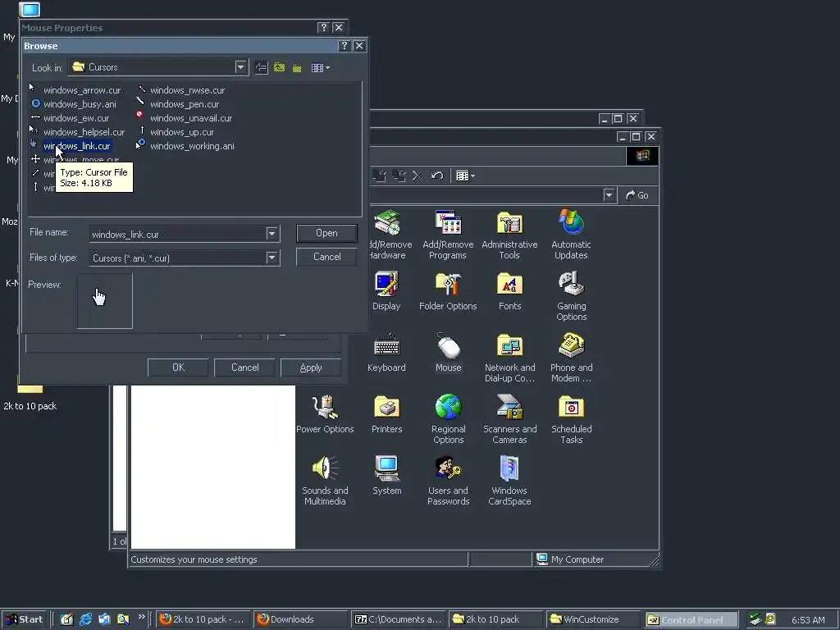Expand the Look in Cursors dropdown
This screenshot has width=840, height=630.
tap(240, 67)
